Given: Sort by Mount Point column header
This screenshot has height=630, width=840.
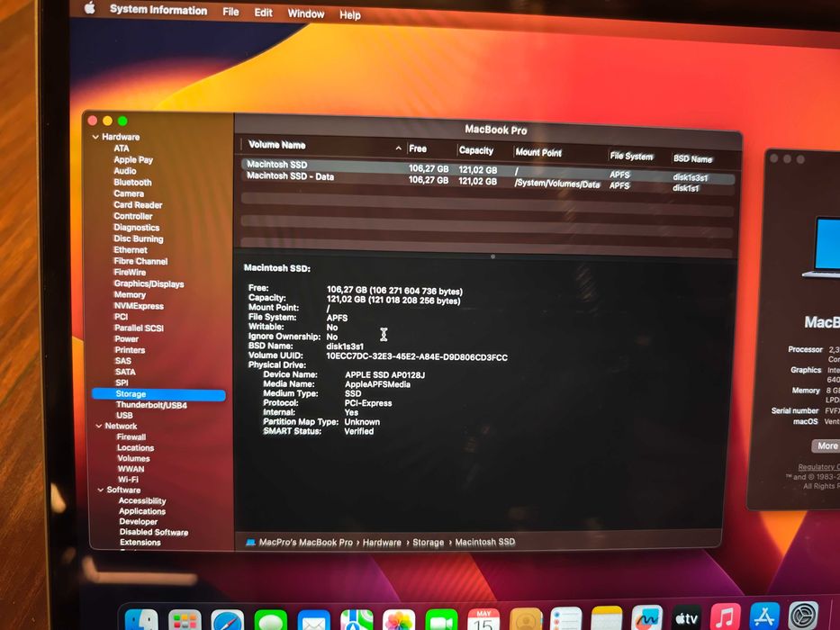Looking at the screenshot, I should click(x=538, y=153).
